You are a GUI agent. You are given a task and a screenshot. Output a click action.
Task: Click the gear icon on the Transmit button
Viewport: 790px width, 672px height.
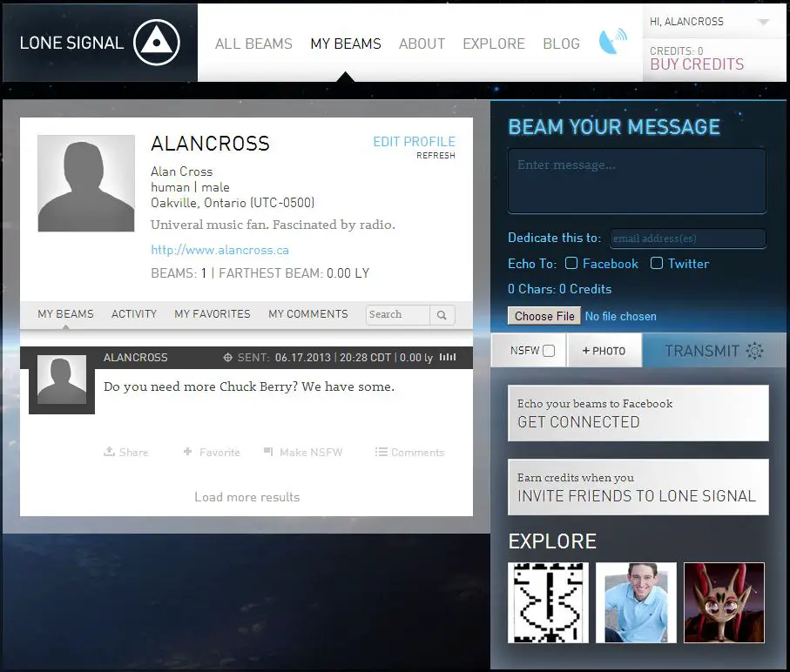754,350
